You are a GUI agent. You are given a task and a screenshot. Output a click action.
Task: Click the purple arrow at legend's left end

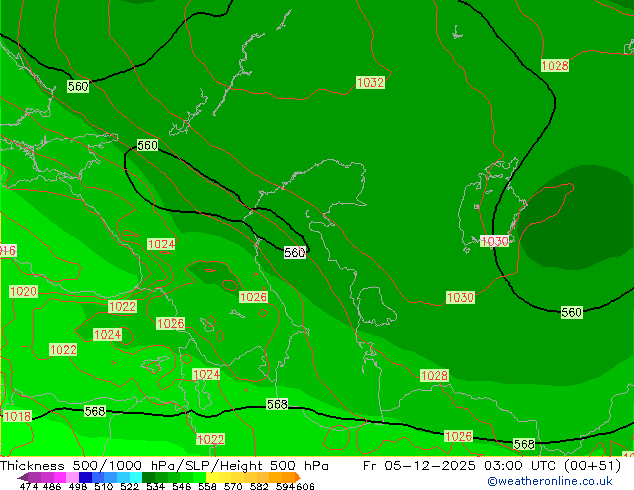pos(23,477)
